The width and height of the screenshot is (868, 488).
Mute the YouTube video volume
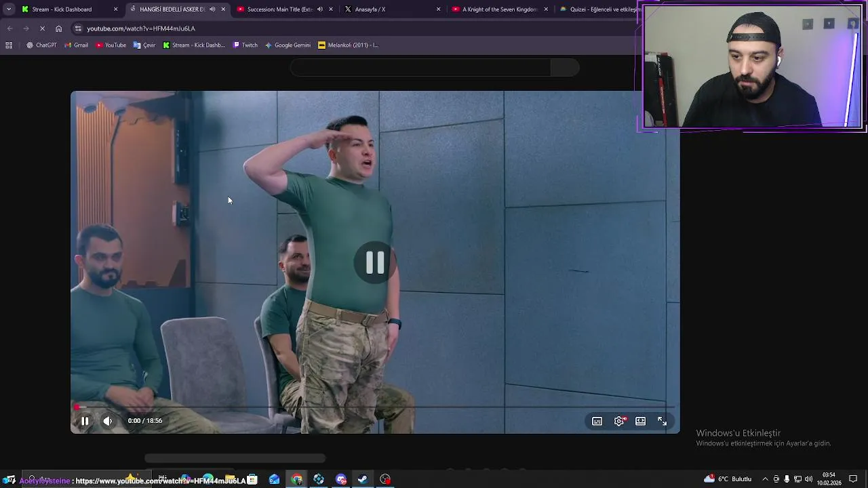tap(107, 421)
